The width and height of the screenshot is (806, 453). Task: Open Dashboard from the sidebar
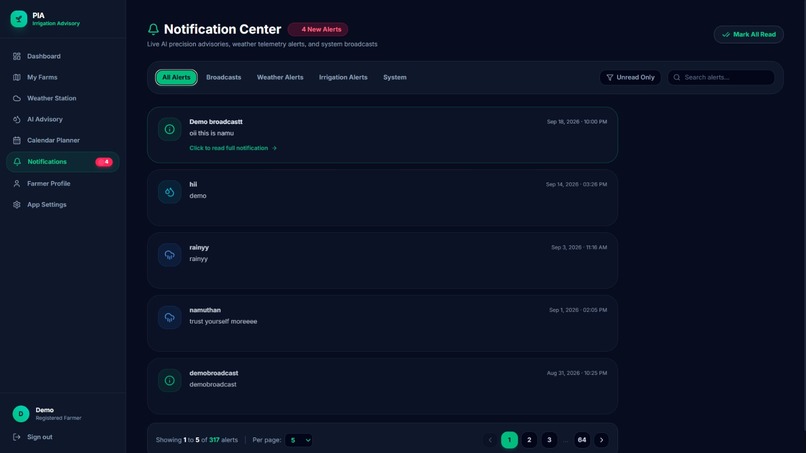[x=63, y=56]
